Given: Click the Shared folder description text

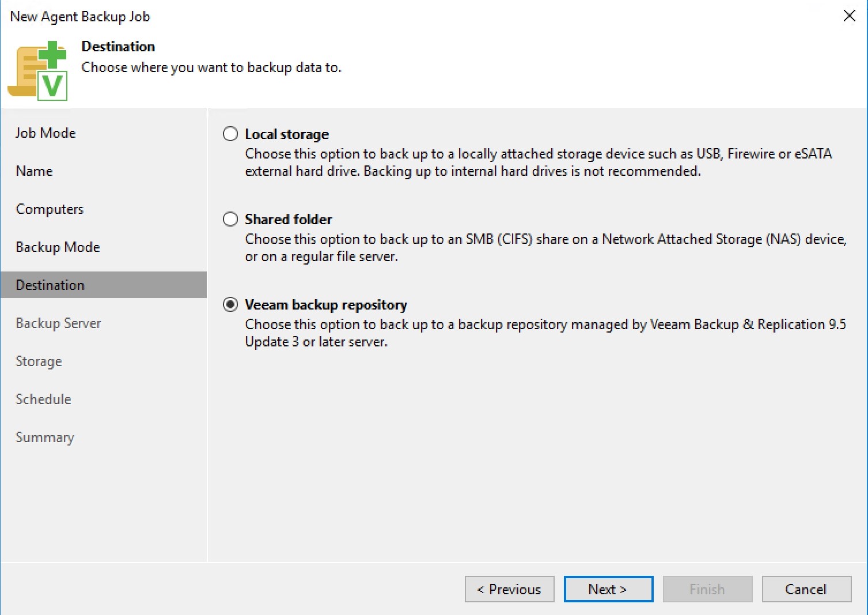Looking at the screenshot, I should pos(545,248).
